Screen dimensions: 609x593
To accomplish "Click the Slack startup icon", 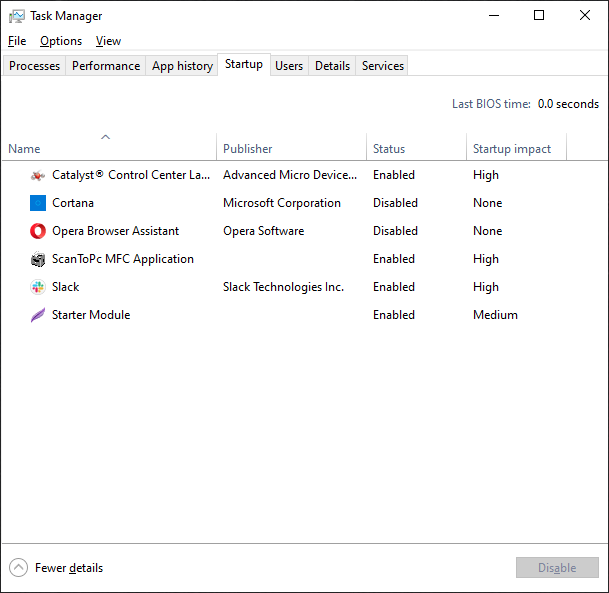I will 38,287.
